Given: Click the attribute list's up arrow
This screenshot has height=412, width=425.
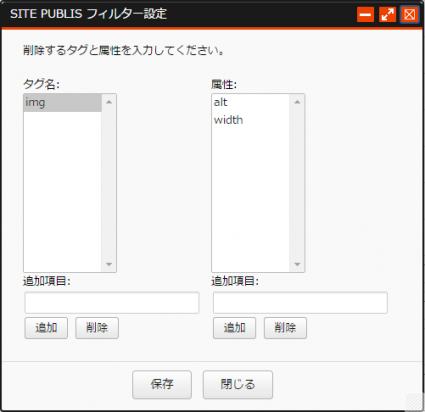Looking at the screenshot, I should [x=297, y=102].
